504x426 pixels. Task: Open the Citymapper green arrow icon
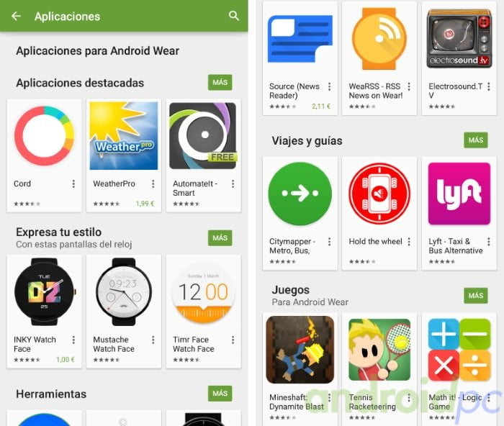click(x=300, y=194)
